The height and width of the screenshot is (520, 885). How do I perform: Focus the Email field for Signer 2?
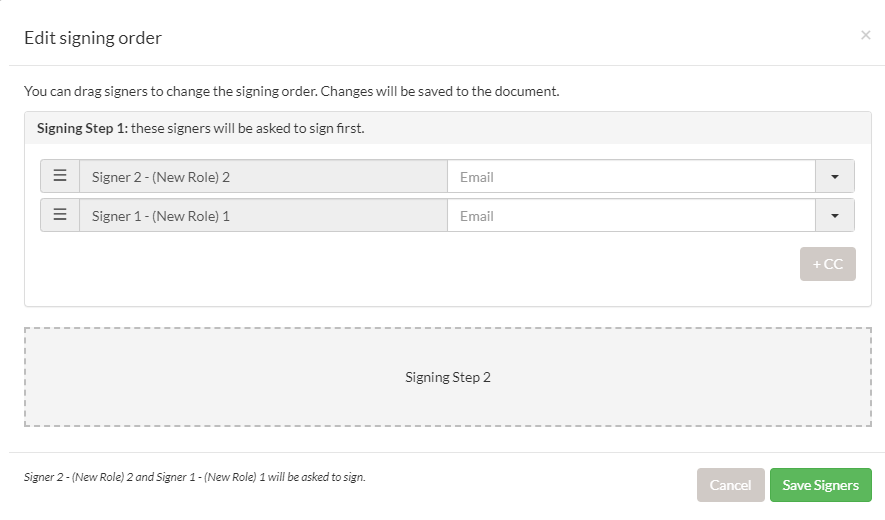[x=631, y=176]
